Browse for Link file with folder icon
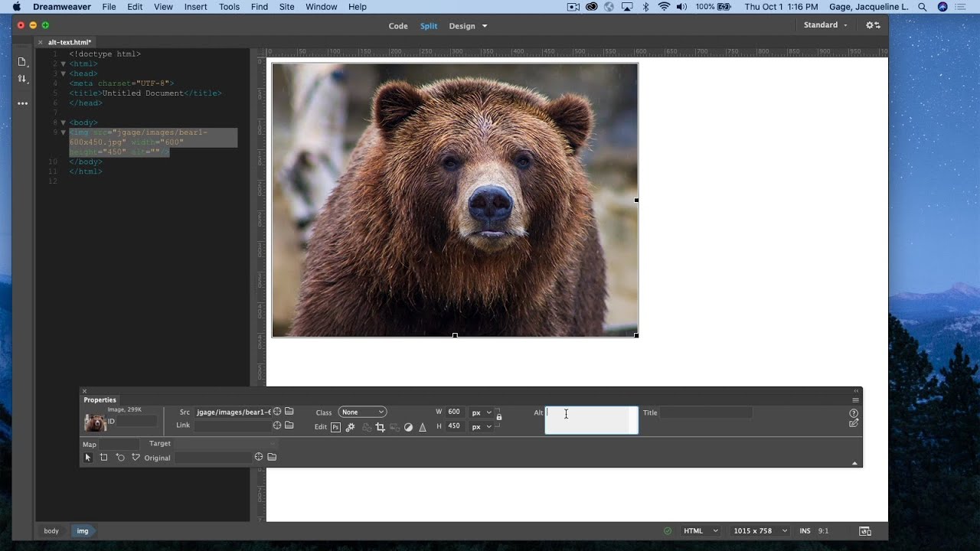This screenshot has width=980, height=551. click(289, 425)
